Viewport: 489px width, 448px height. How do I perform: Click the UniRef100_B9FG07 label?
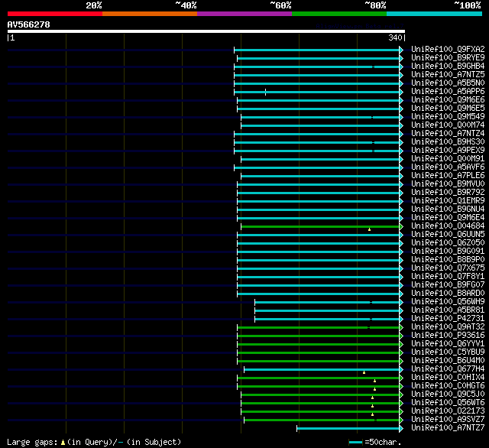point(448,285)
